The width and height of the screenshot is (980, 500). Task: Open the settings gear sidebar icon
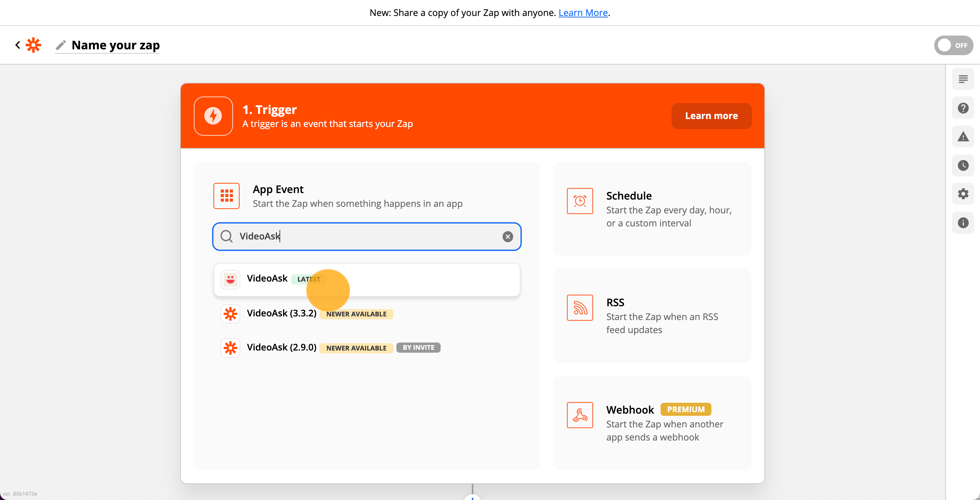point(963,194)
